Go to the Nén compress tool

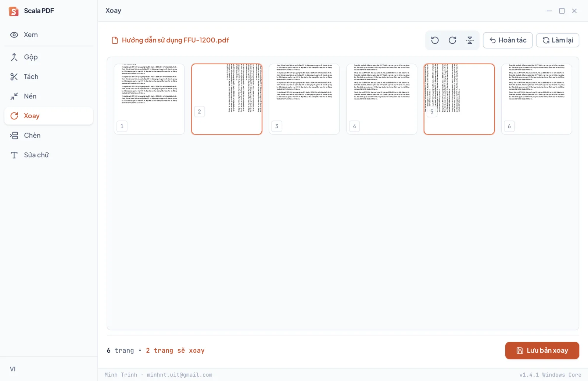point(49,96)
